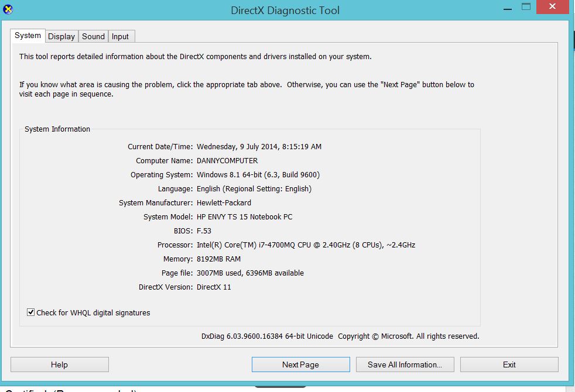Click the language value English (Regional Setting: English)
This screenshot has width=575, height=392.
[x=254, y=189]
